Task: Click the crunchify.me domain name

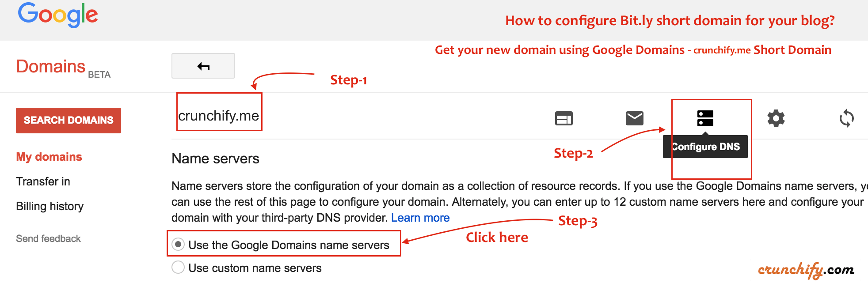Action: click(219, 116)
